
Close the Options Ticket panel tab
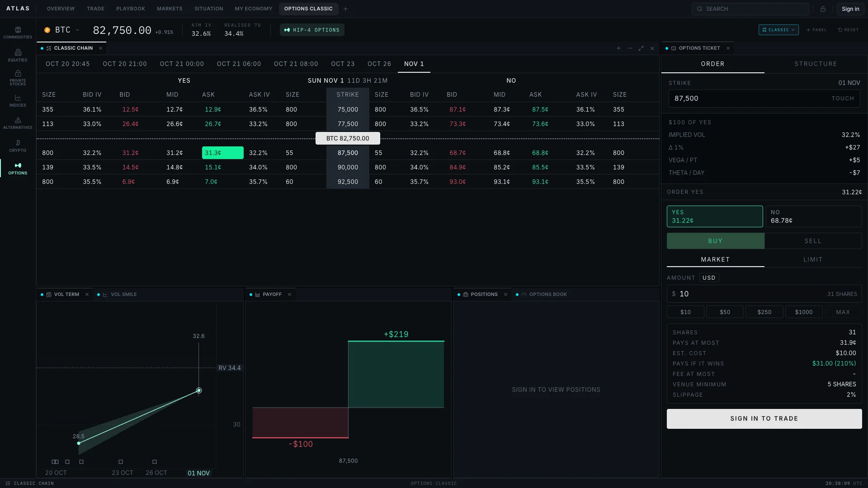[x=728, y=48]
